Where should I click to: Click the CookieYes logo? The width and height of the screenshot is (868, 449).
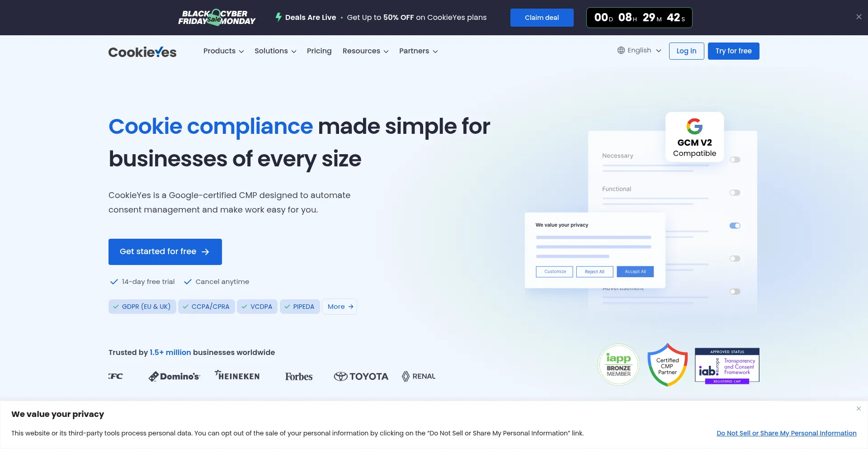[x=142, y=52]
